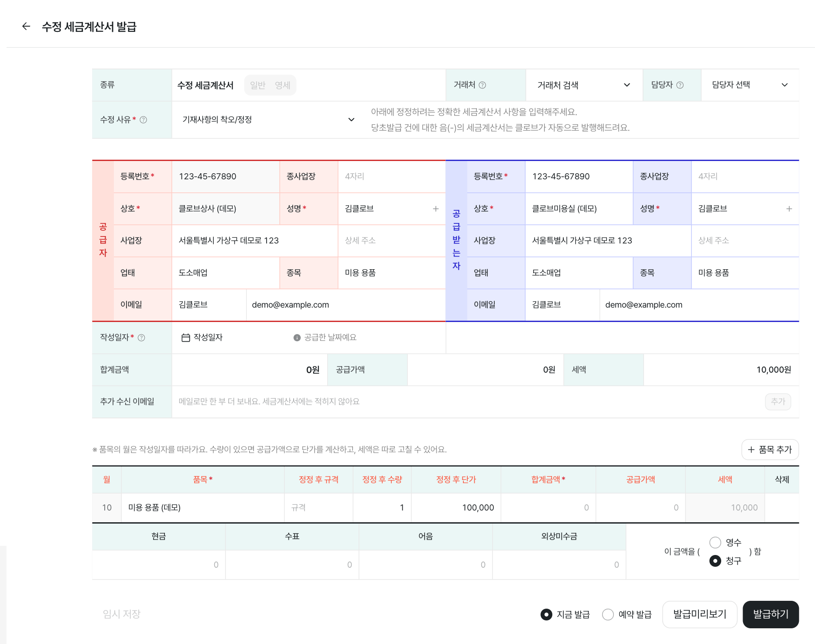Click the recipient 종사업장 4자리 field

(x=745, y=176)
